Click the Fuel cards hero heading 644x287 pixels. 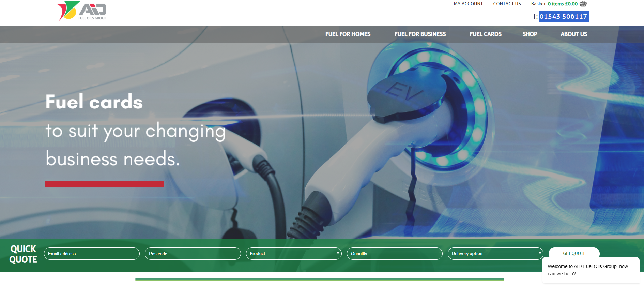point(94,102)
